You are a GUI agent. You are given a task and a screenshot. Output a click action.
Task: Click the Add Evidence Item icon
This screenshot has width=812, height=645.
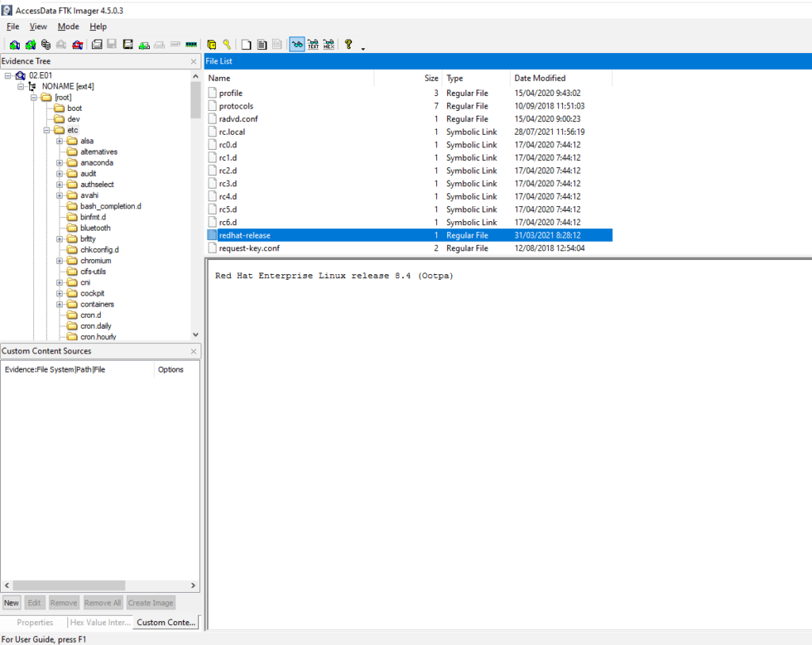(14, 44)
